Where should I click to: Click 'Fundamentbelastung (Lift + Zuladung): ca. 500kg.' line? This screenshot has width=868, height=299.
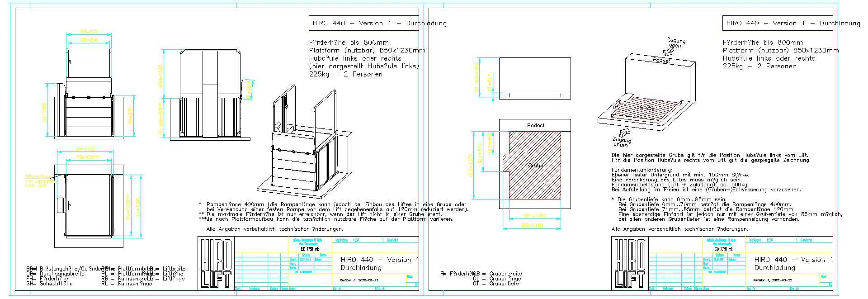[x=680, y=185]
